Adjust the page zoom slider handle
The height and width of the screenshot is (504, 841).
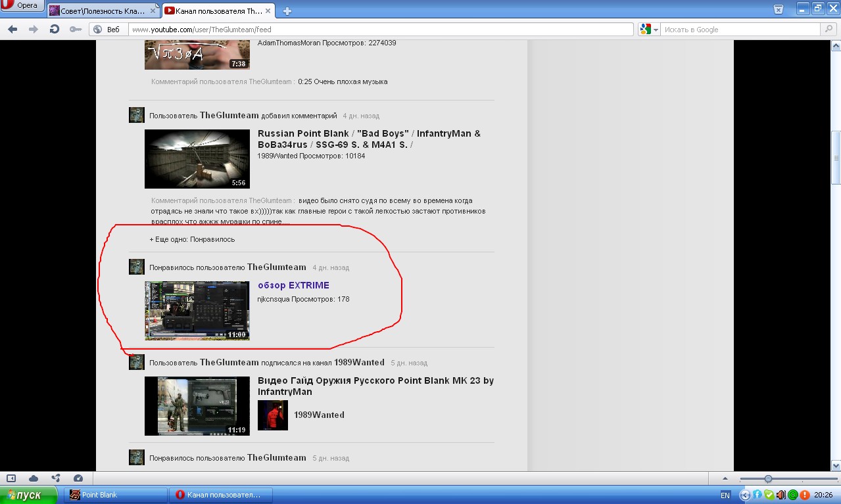[767, 479]
